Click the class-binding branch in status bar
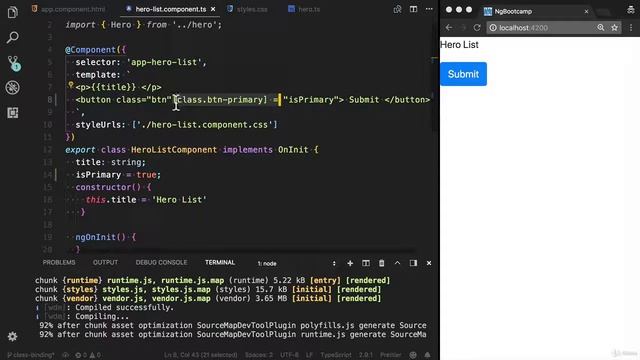The height and width of the screenshot is (360, 640). tap(31, 355)
